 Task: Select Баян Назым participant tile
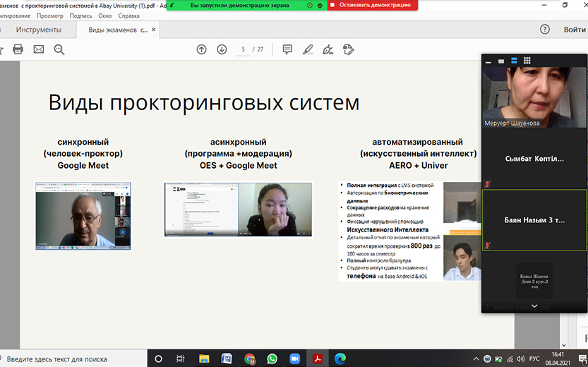pos(534,220)
